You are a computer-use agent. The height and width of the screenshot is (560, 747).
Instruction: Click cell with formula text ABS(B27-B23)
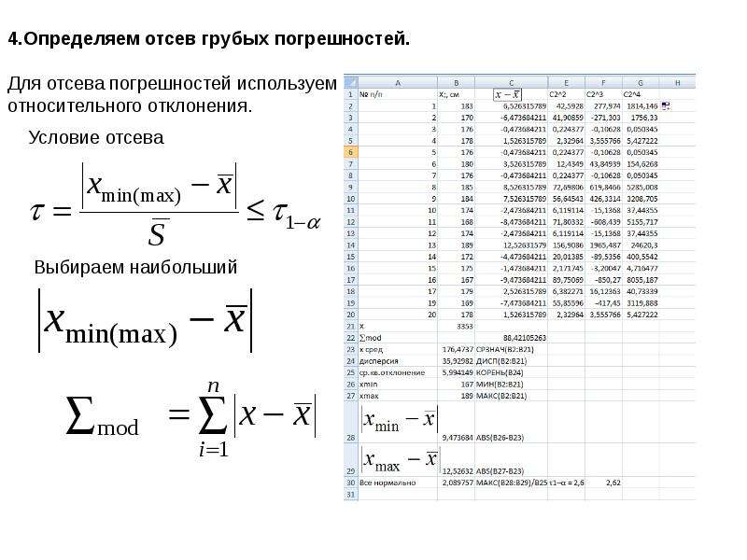[x=511, y=460]
